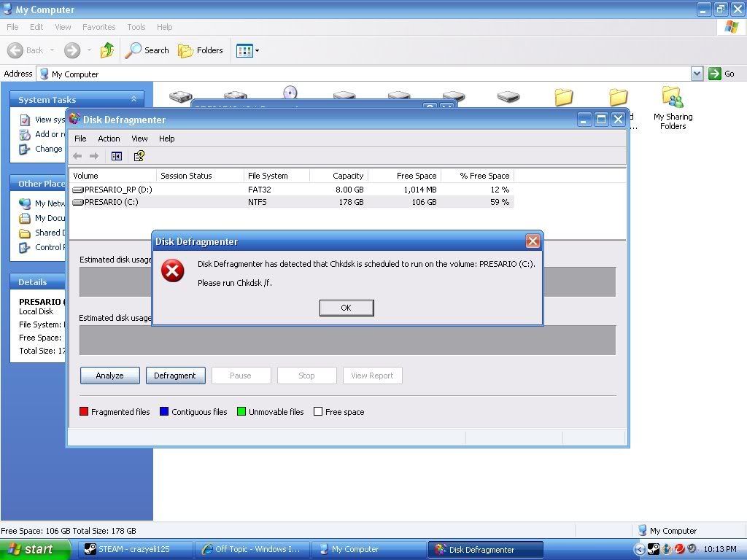Click the system clock showing 10:13 PM
The image size is (747, 560).
click(720, 549)
